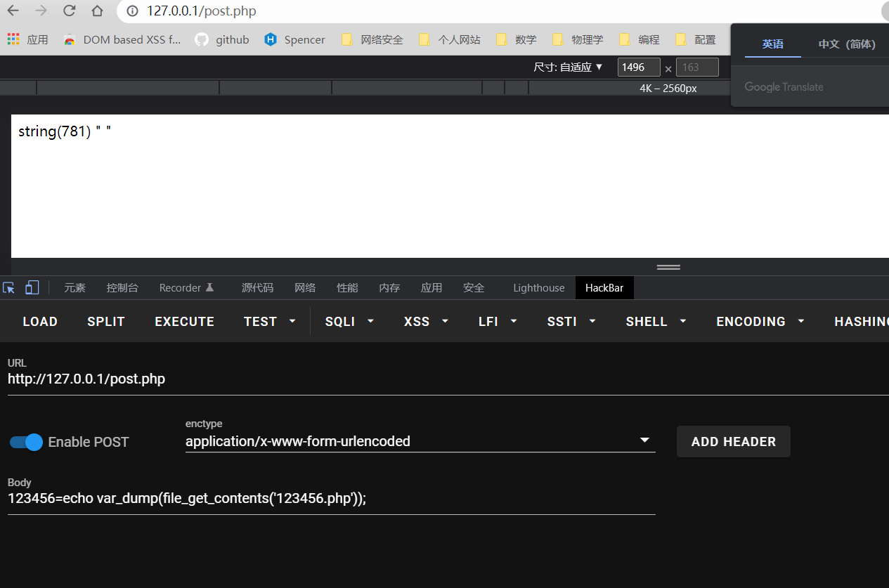Open the 网络安全 bookmark folder
Screen dimensions: 889x588
click(x=372, y=39)
